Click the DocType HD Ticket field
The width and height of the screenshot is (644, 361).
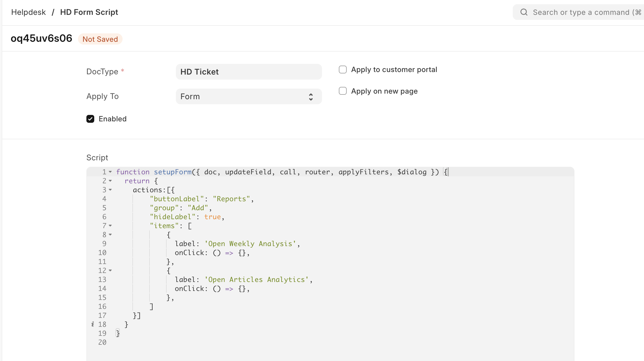tap(249, 72)
